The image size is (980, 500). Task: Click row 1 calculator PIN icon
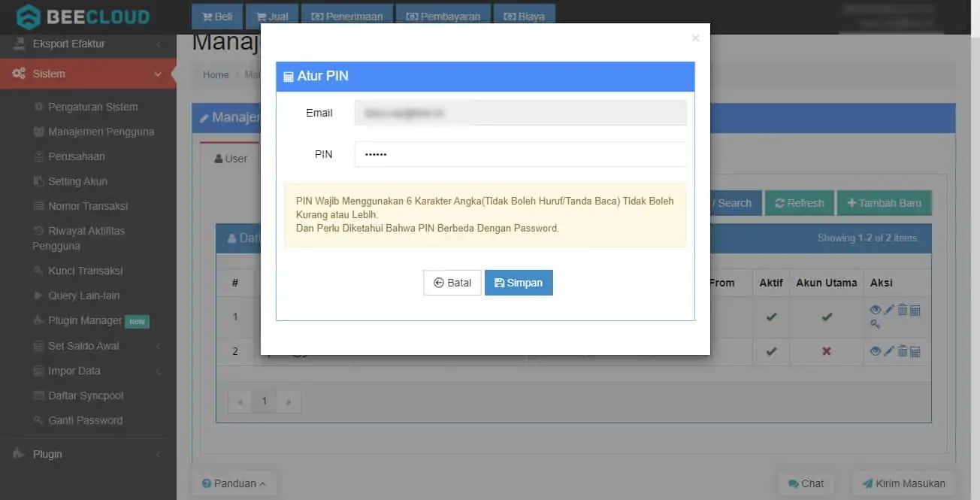(915, 310)
